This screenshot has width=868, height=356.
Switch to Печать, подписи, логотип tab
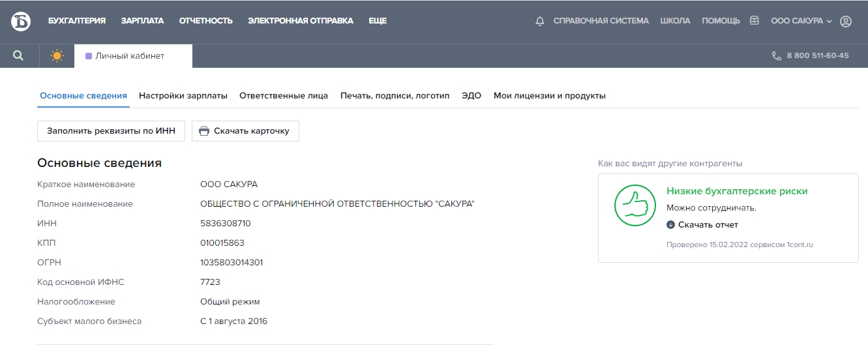[x=395, y=96]
